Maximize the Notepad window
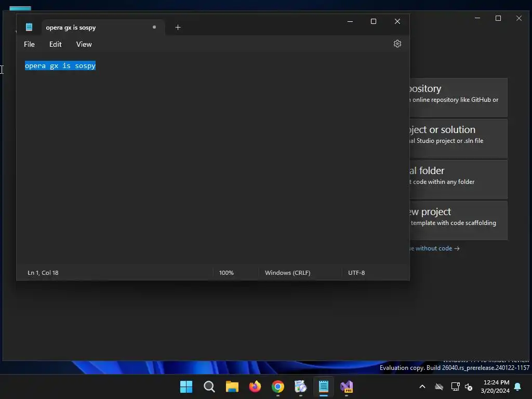 point(374,21)
